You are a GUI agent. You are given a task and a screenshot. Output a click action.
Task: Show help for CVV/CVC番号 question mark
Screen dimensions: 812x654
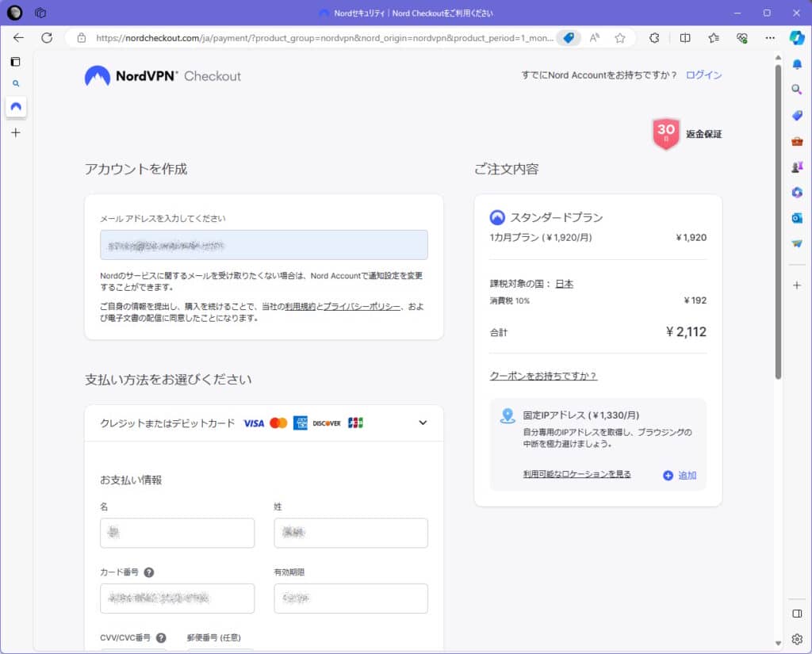pyautogui.click(x=161, y=637)
